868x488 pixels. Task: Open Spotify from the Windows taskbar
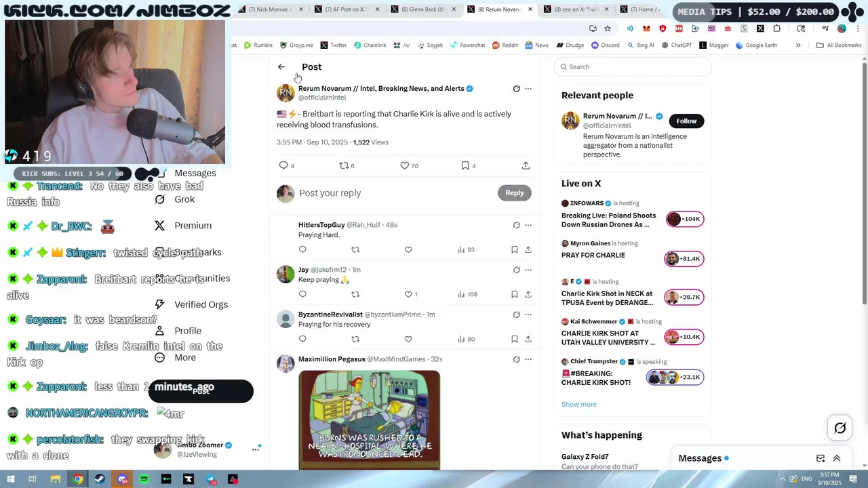[144, 479]
